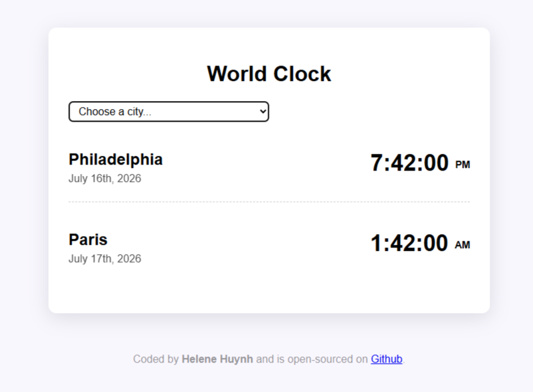The height and width of the screenshot is (392, 533).
Task: Click the dropdown arrow chevron
Action: [263, 111]
